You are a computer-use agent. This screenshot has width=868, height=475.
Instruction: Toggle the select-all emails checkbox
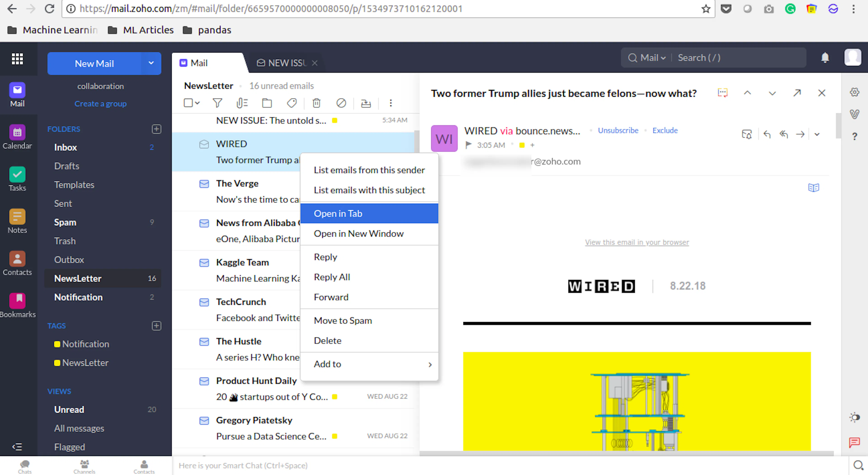click(x=188, y=103)
